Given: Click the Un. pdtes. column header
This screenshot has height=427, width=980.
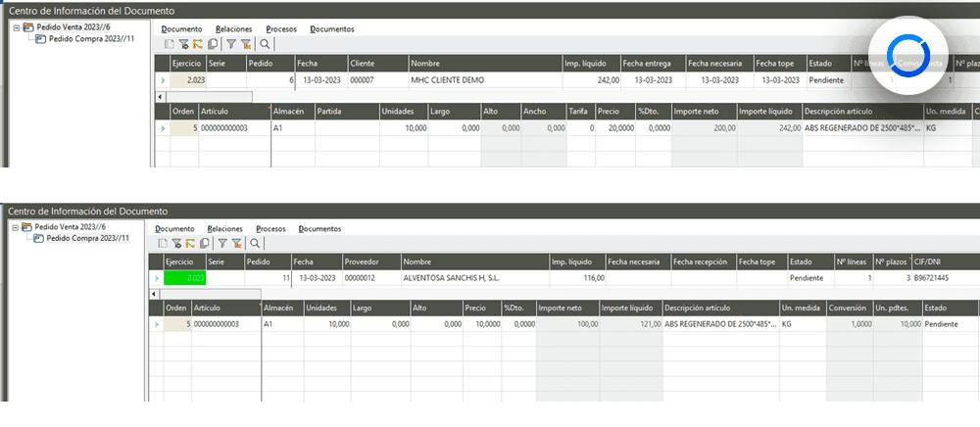Looking at the screenshot, I should coord(897,308).
